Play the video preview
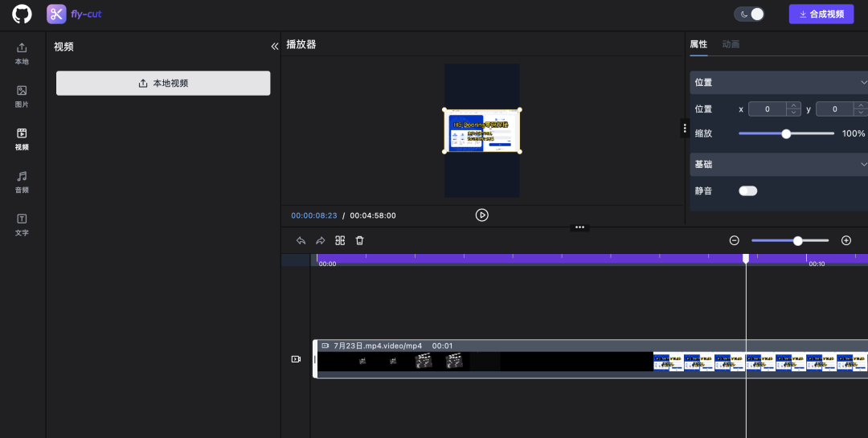The height and width of the screenshot is (438, 868). [481, 215]
